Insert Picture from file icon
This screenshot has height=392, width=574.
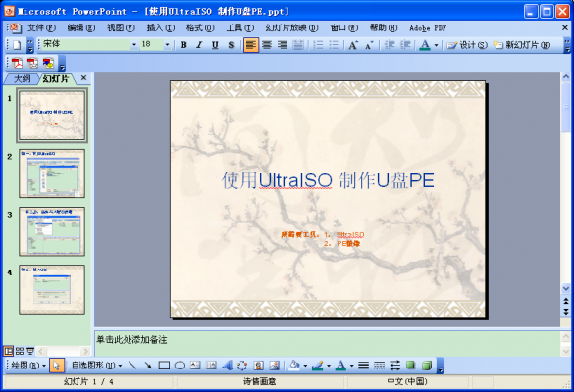point(274,365)
